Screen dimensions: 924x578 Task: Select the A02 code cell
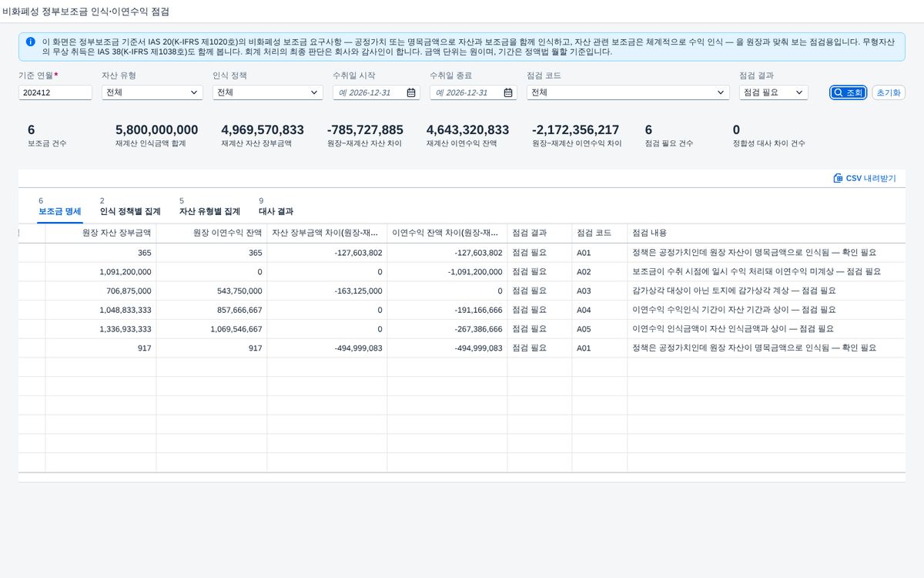pyautogui.click(x=600, y=272)
